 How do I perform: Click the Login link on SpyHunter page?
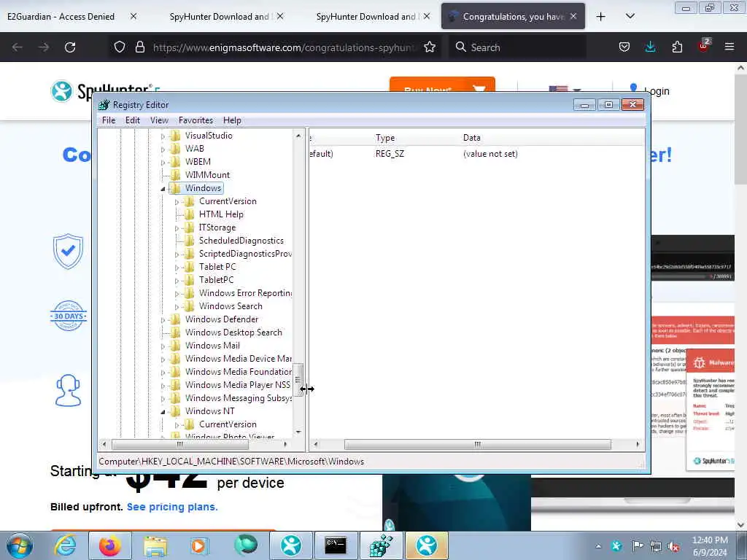(657, 91)
